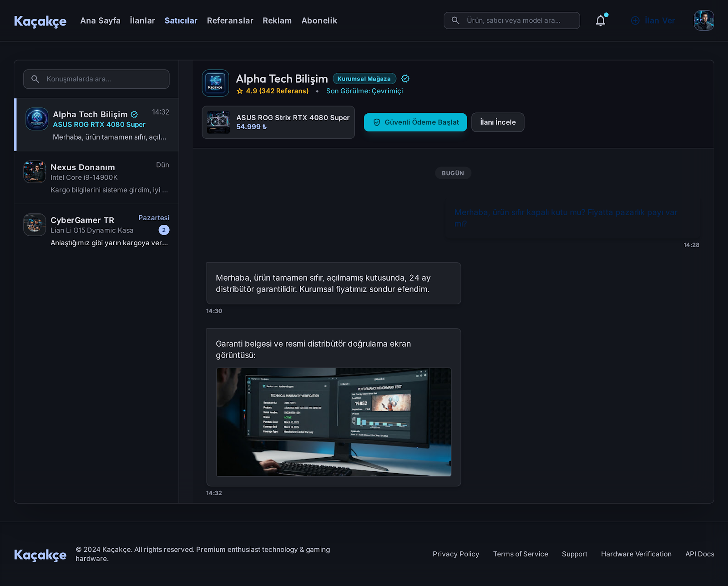Click 'Garanti belgesi ve resmi distribütör' message text
Viewport: 728px width, 586px height.
coord(313,349)
